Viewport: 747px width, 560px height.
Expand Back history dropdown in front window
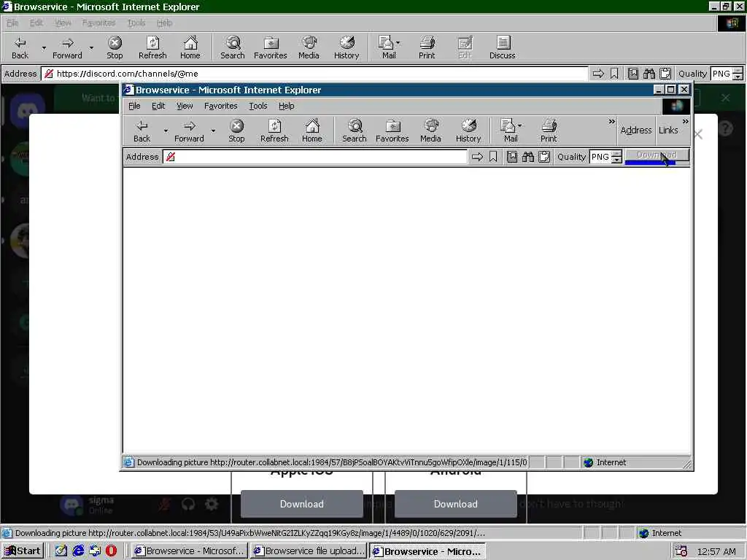point(166,131)
